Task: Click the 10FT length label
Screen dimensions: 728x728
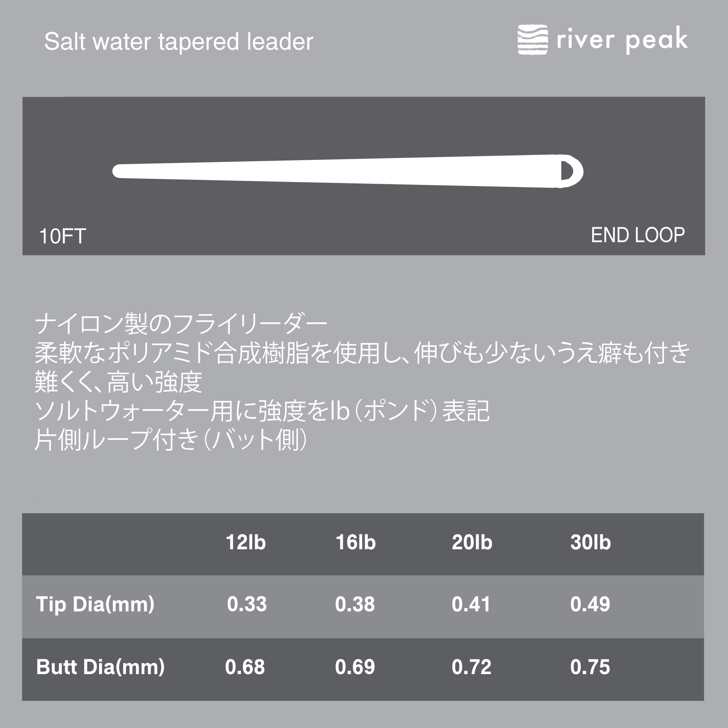Action: 63,236
